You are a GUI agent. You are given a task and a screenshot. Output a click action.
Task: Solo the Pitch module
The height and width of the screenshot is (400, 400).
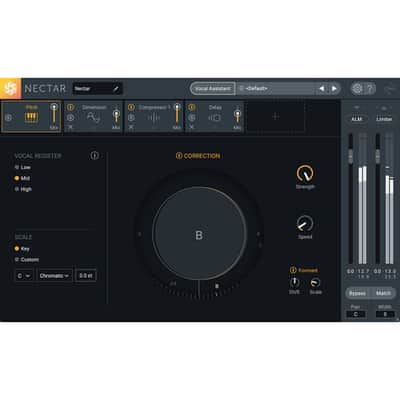click(x=9, y=117)
